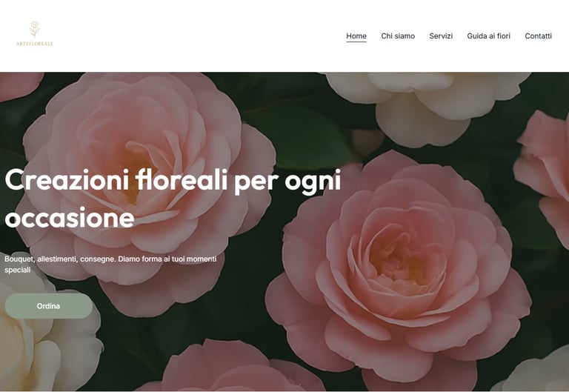
Task: Open the Servizi menu link
Action: (441, 36)
